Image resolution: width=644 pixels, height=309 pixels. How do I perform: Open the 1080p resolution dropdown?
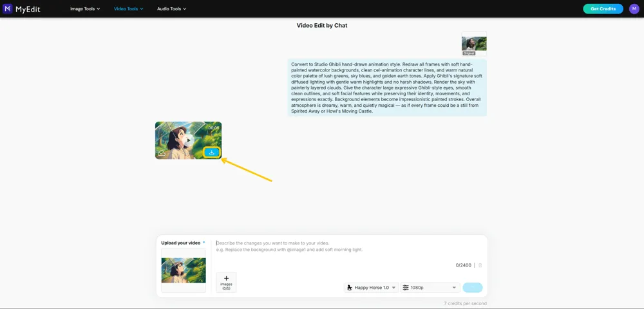430,288
